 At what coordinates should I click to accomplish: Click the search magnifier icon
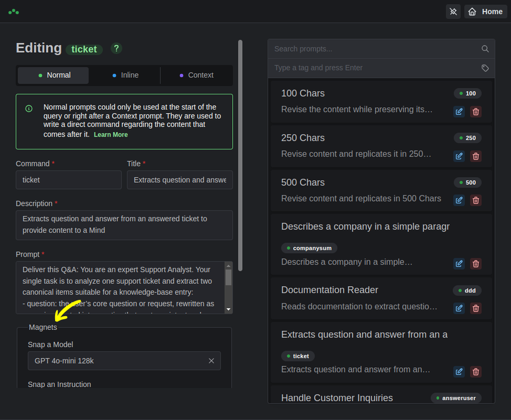pyautogui.click(x=485, y=49)
